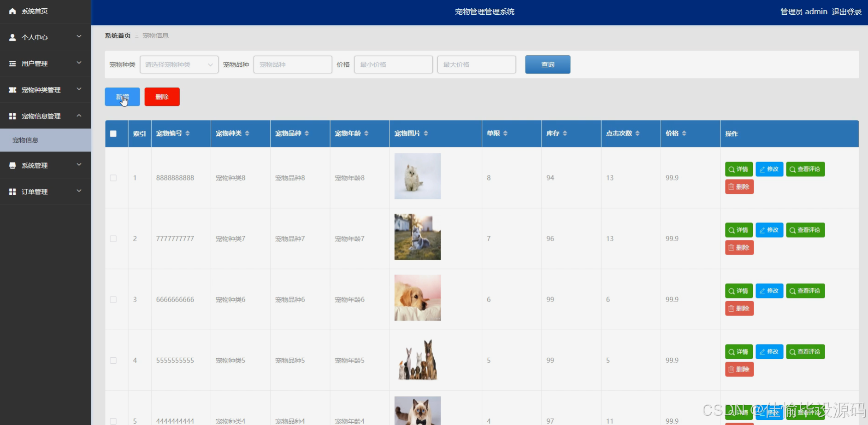This screenshot has height=425, width=868.
Task: Sort the table by 宠物年龄 arrows
Action: point(366,134)
